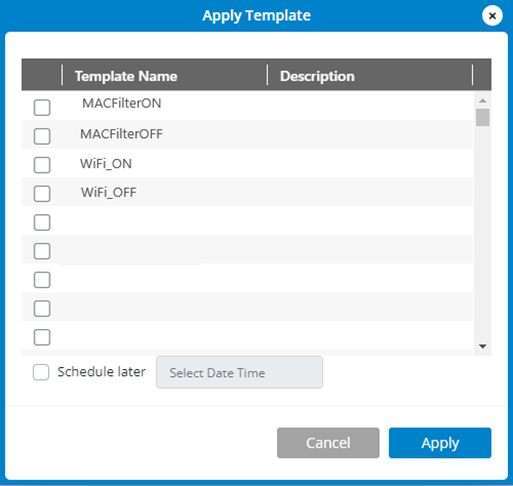513x486 pixels.
Task: Sort by Template Name column header
Action: [126, 76]
